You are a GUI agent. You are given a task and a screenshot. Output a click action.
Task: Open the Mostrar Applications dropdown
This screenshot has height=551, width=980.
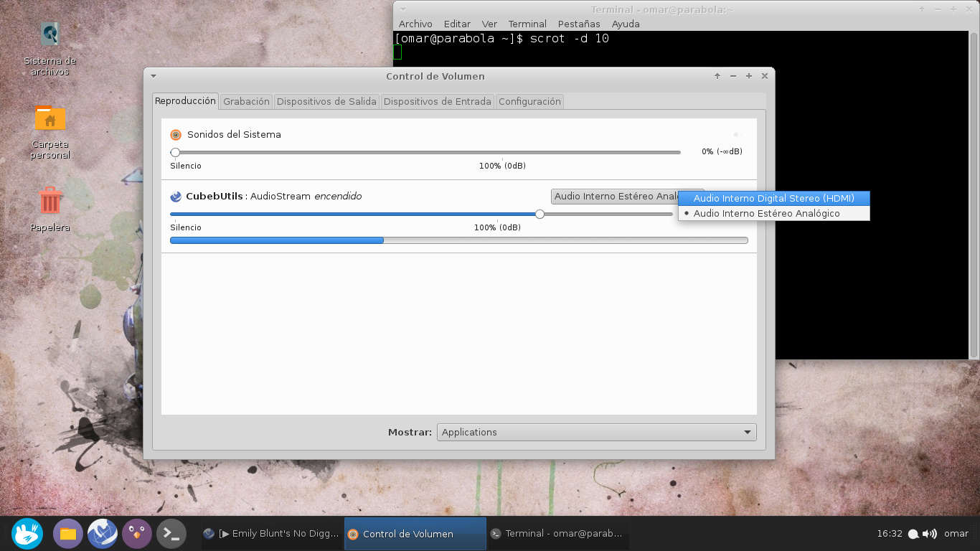[596, 432]
